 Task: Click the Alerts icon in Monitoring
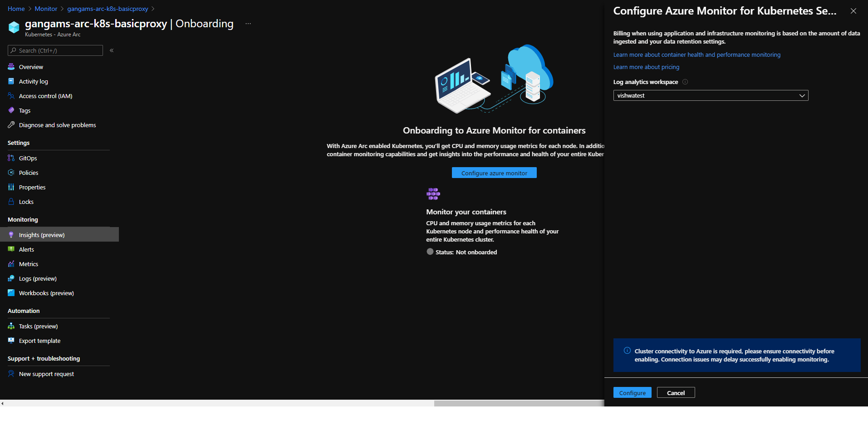tap(11, 249)
